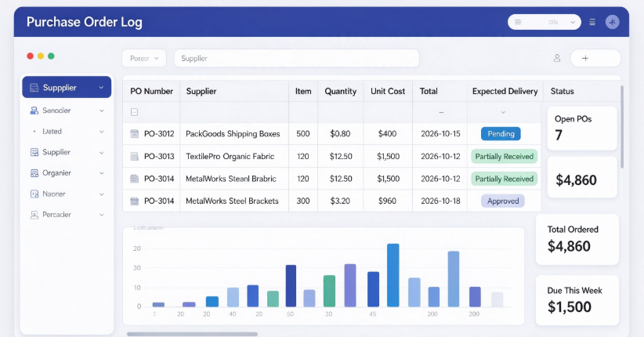This screenshot has width=644, height=337.
Task: Expand the chevron next to Senocier
Action: pos(101,111)
